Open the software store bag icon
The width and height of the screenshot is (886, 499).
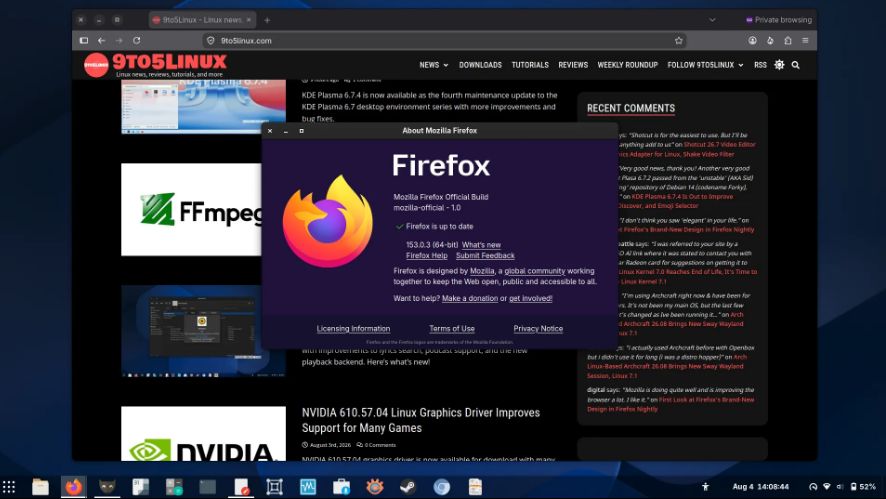click(341, 487)
